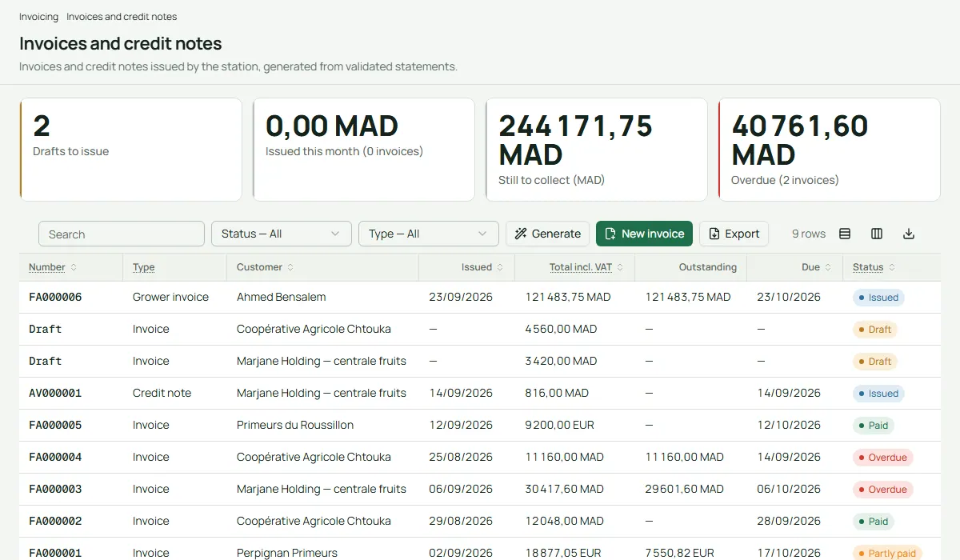
Task: Sort by the Number column header
Action: 53,267
